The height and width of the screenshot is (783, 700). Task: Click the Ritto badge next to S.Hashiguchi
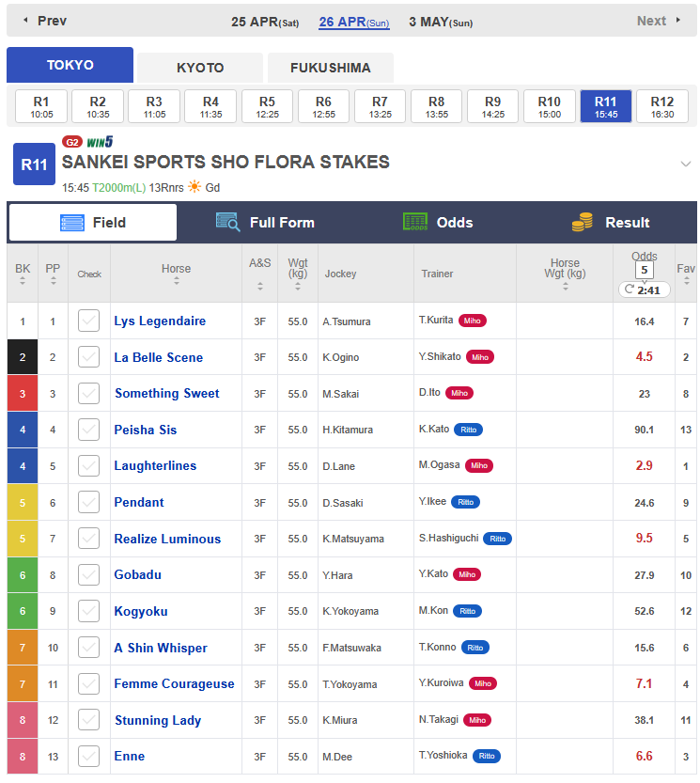(x=497, y=539)
